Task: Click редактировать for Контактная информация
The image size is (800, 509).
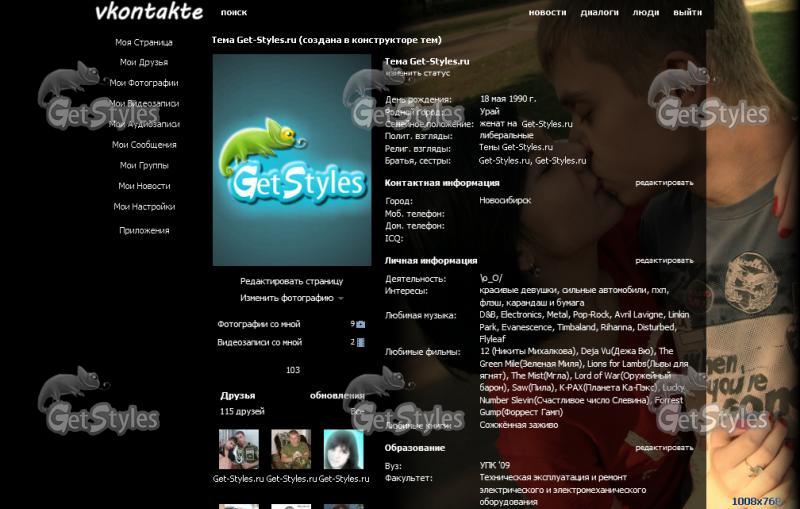Action: click(x=664, y=183)
